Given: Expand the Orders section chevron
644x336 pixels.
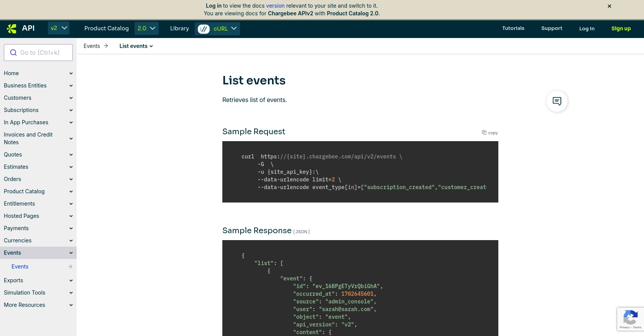Looking at the screenshot, I should (x=71, y=179).
